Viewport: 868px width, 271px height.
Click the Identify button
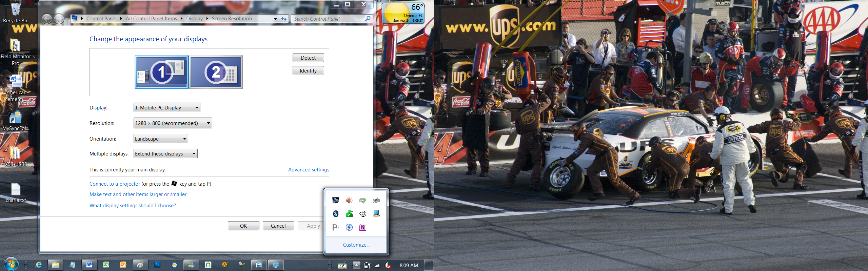pyautogui.click(x=308, y=71)
